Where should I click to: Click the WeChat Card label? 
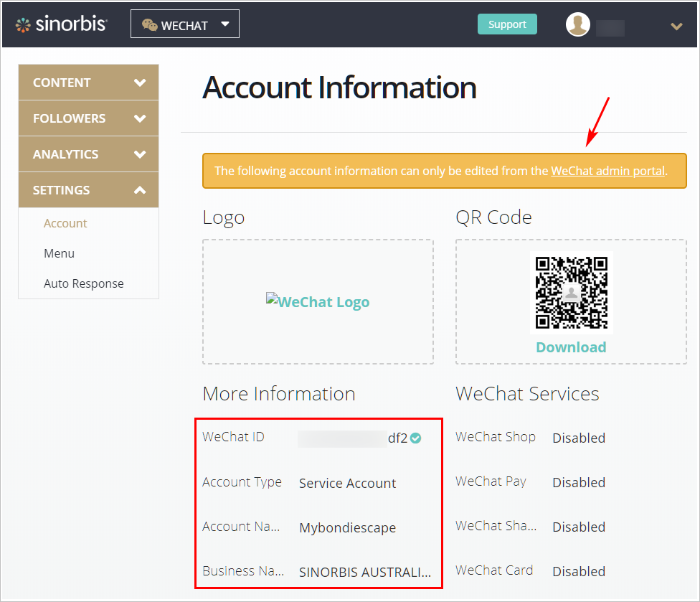point(494,570)
